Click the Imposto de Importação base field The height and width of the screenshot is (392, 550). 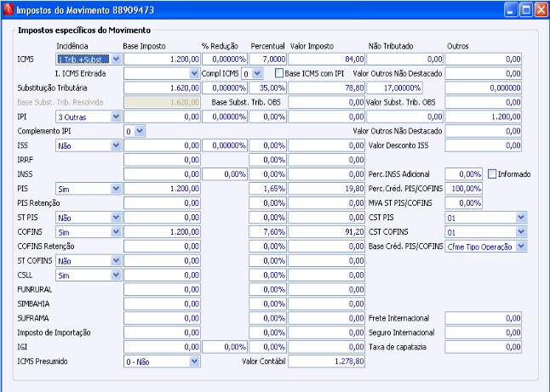pyautogui.click(x=162, y=332)
